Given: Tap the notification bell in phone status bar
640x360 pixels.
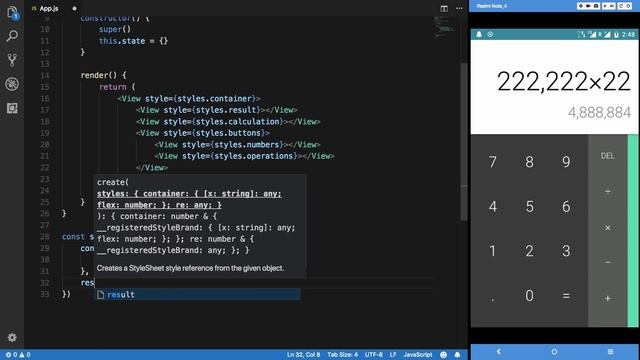Looking at the screenshot, I should coord(479,34).
